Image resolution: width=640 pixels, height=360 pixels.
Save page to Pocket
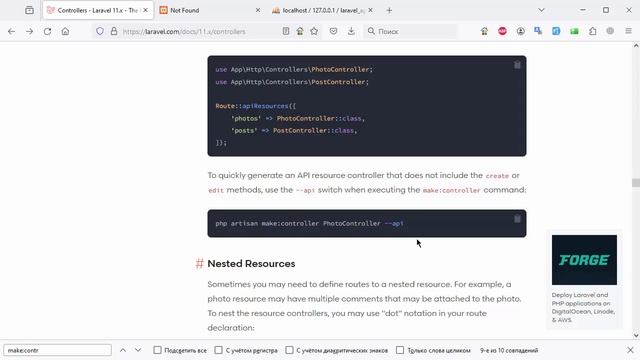coord(333,31)
